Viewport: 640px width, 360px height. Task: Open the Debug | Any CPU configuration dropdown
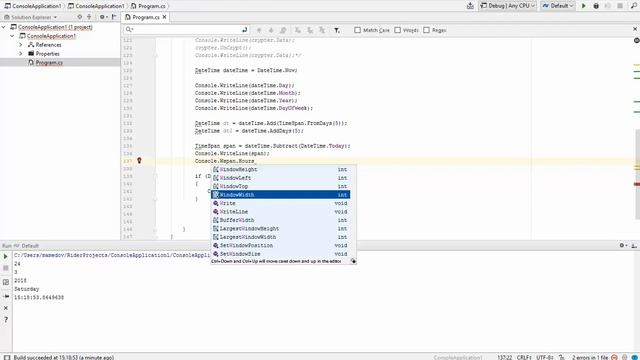507,6
